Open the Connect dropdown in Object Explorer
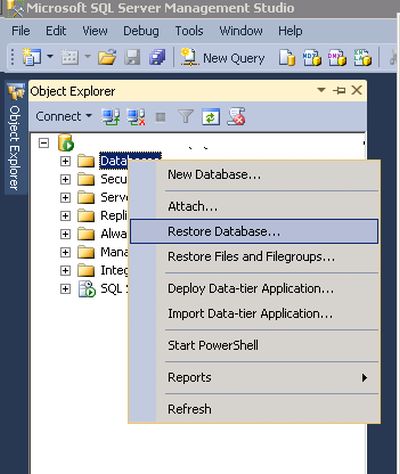The image size is (400, 474). 63,116
